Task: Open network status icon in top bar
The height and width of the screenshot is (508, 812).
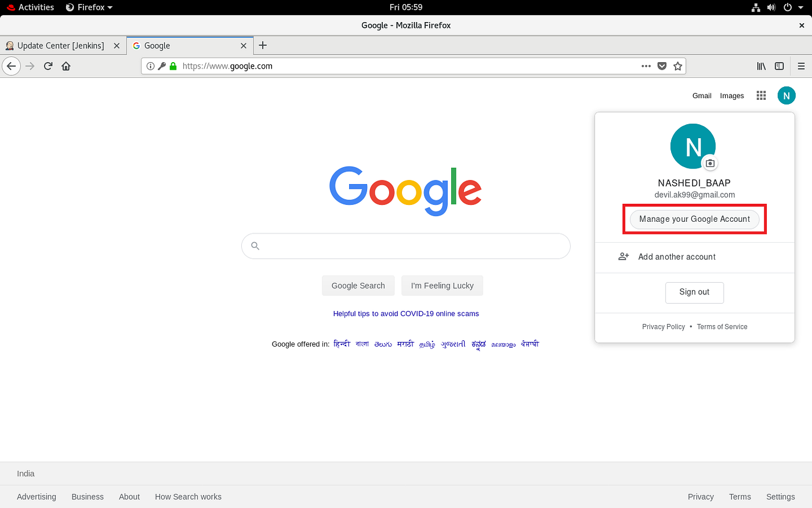Action: click(x=756, y=8)
